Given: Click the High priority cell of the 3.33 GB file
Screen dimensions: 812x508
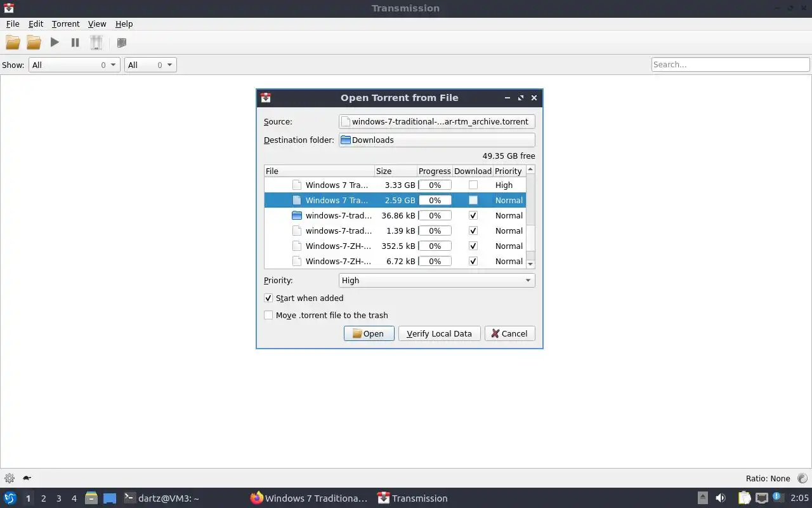Looking at the screenshot, I should 509,185.
